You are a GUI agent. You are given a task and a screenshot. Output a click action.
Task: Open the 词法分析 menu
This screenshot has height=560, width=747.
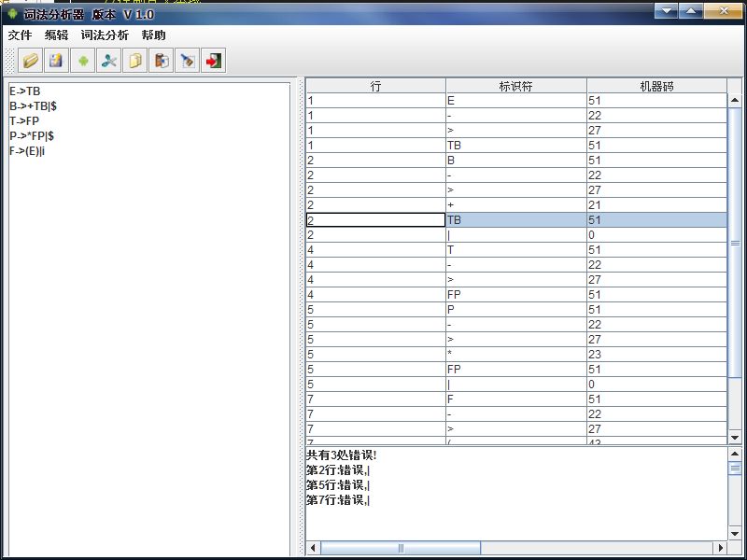105,35
